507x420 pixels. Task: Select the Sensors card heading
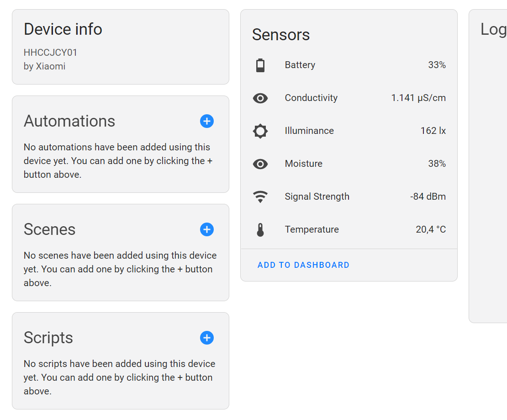pyautogui.click(x=280, y=34)
